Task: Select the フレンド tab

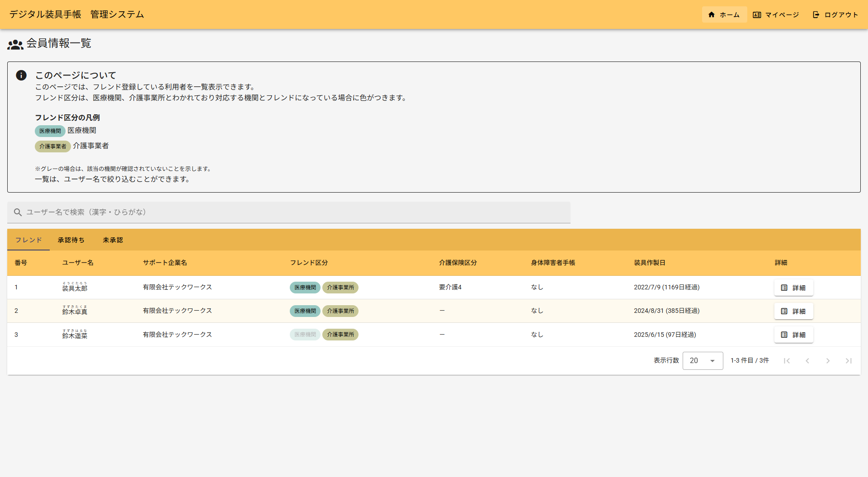Action: (x=28, y=240)
